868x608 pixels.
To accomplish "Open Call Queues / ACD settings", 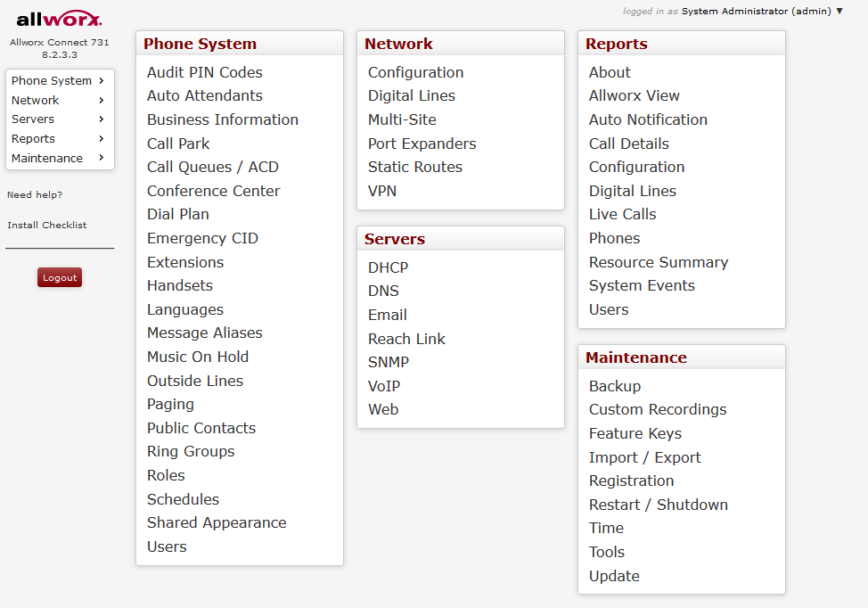I will (x=213, y=167).
